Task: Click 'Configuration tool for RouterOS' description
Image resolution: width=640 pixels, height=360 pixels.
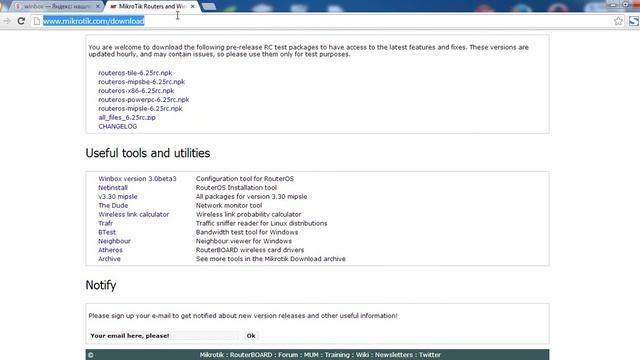Action: [x=245, y=179]
